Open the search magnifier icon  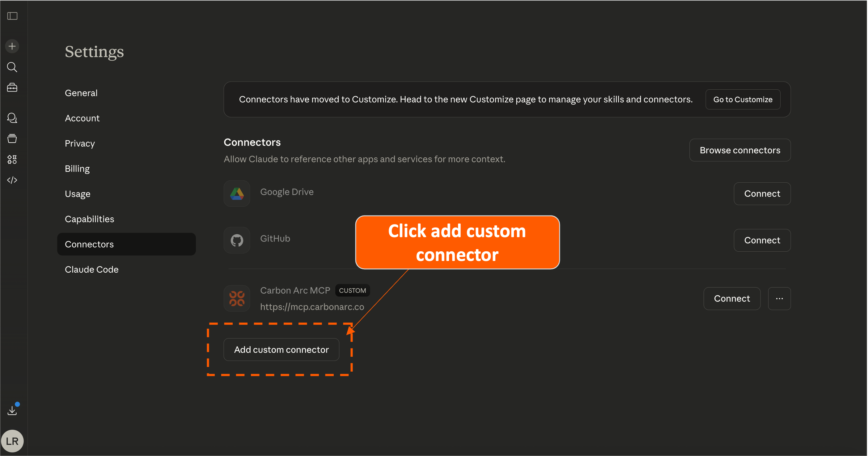click(x=12, y=67)
